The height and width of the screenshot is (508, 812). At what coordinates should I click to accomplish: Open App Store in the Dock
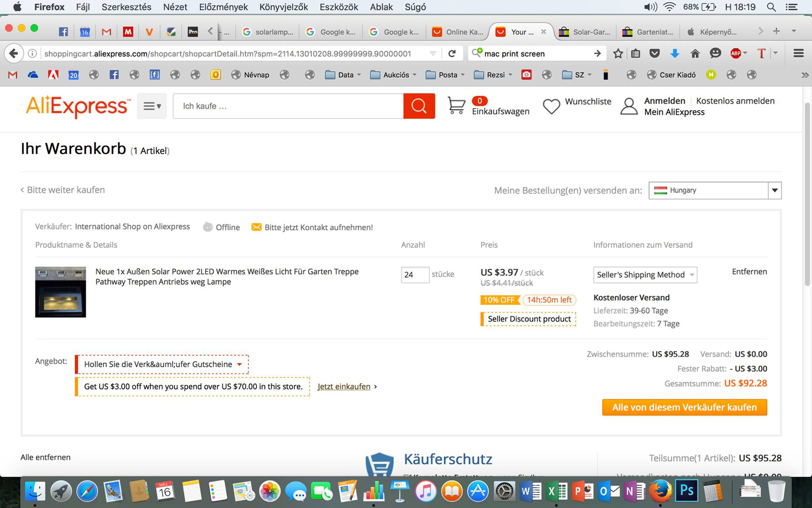pyautogui.click(x=478, y=492)
